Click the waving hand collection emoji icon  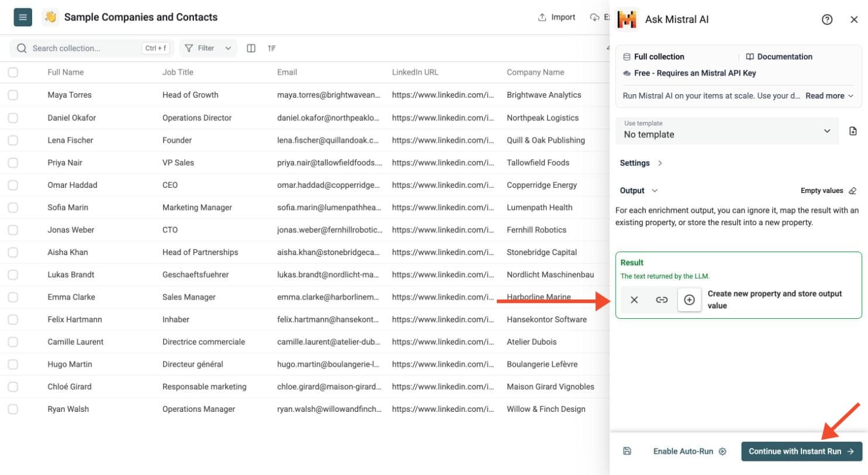pyautogui.click(x=50, y=17)
